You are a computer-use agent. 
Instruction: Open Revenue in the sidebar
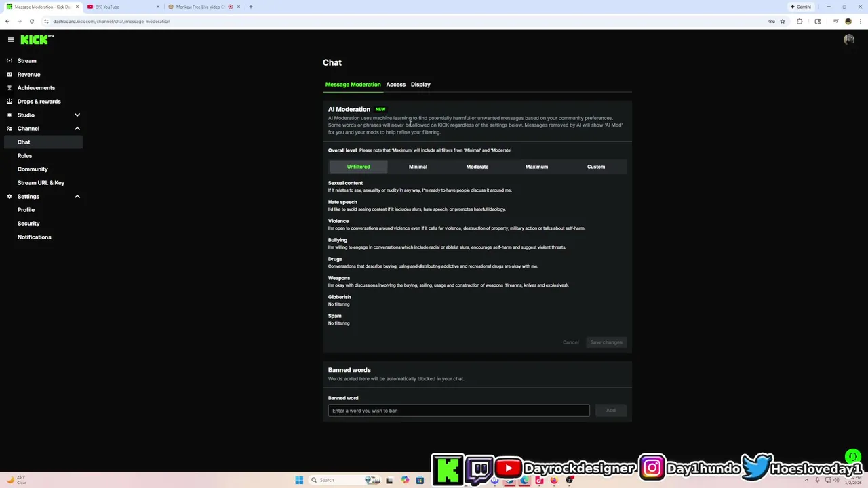coord(28,75)
